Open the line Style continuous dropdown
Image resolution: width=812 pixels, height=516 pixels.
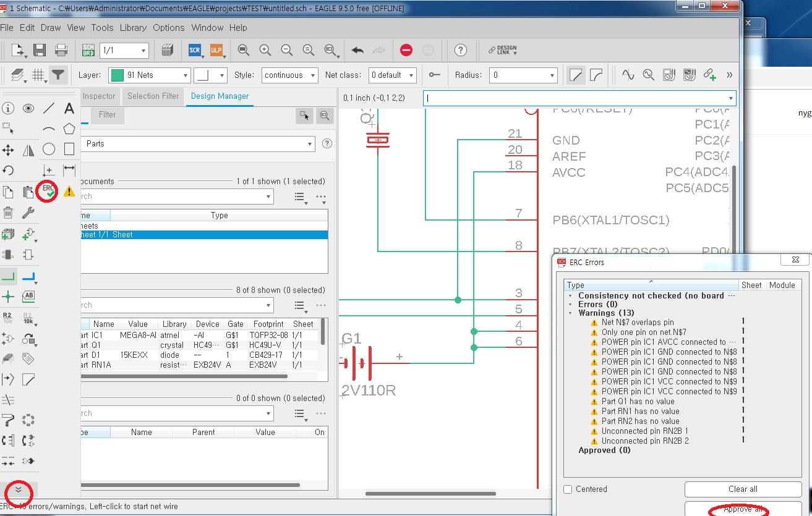[x=289, y=75]
